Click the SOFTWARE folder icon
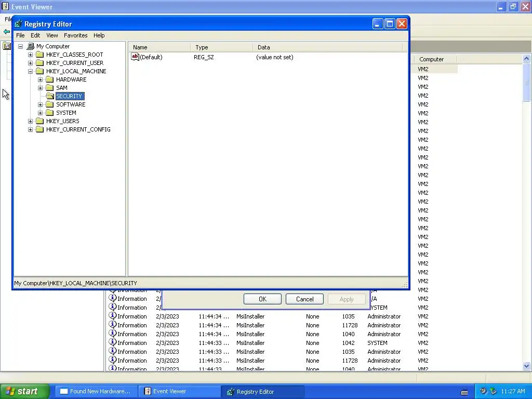This screenshot has height=399, width=532. click(49, 104)
